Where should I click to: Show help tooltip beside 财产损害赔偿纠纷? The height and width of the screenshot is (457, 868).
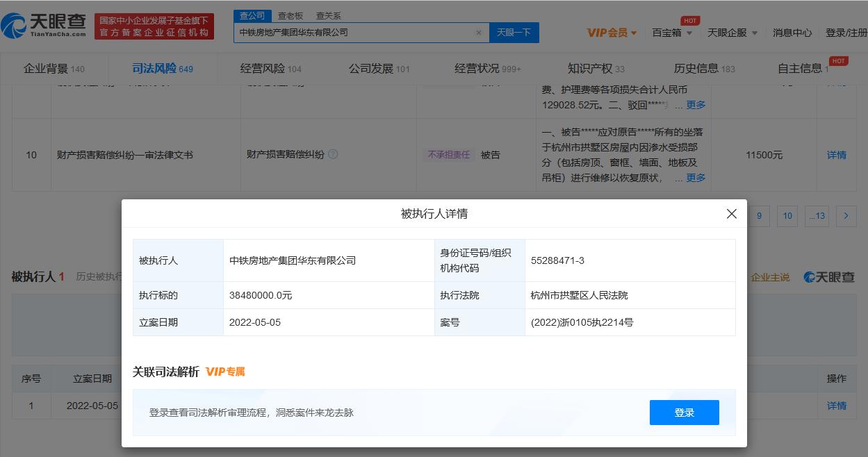pyautogui.click(x=333, y=154)
